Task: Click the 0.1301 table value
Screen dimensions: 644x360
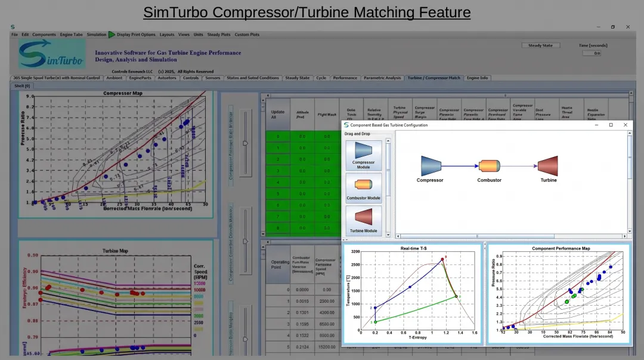Action: coord(302,313)
